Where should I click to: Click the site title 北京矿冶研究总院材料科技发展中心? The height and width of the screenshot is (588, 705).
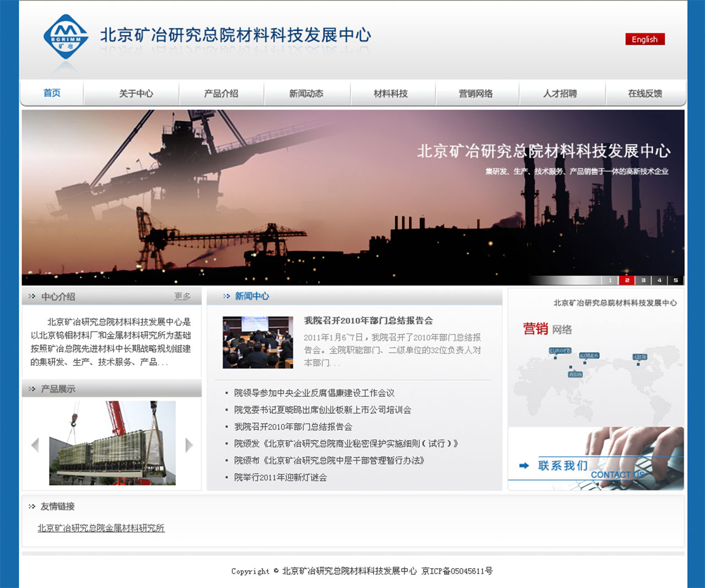[236, 35]
